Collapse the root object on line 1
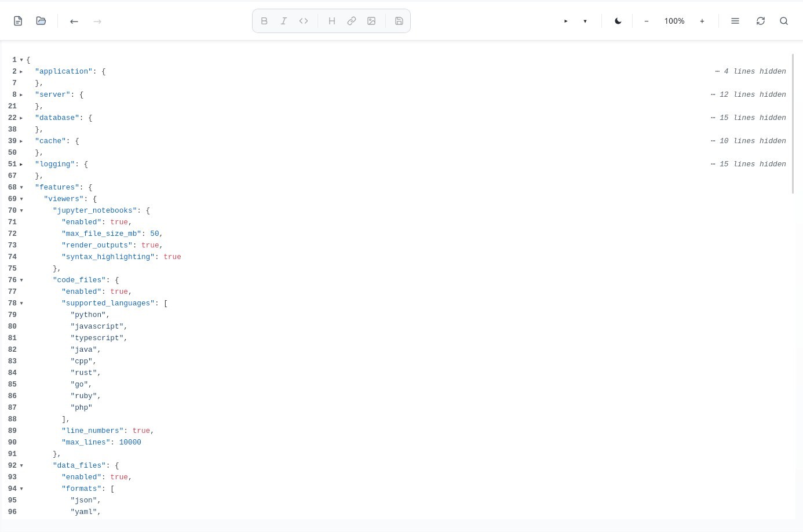803x532 pixels. (21, 60)
